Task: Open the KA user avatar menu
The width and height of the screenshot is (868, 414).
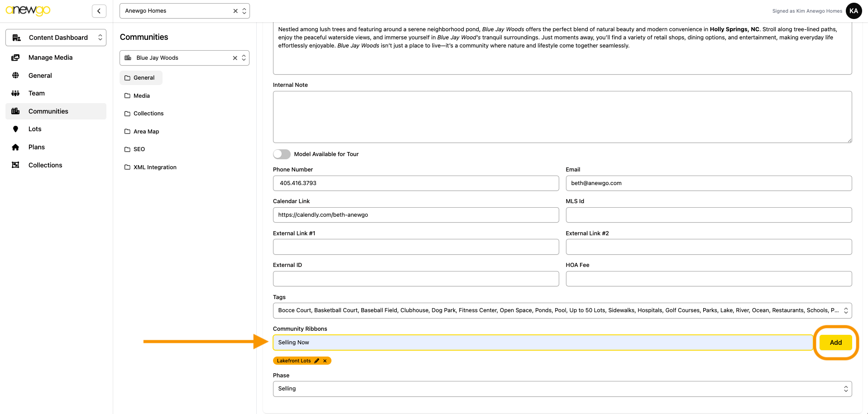Action: (854, 11)
